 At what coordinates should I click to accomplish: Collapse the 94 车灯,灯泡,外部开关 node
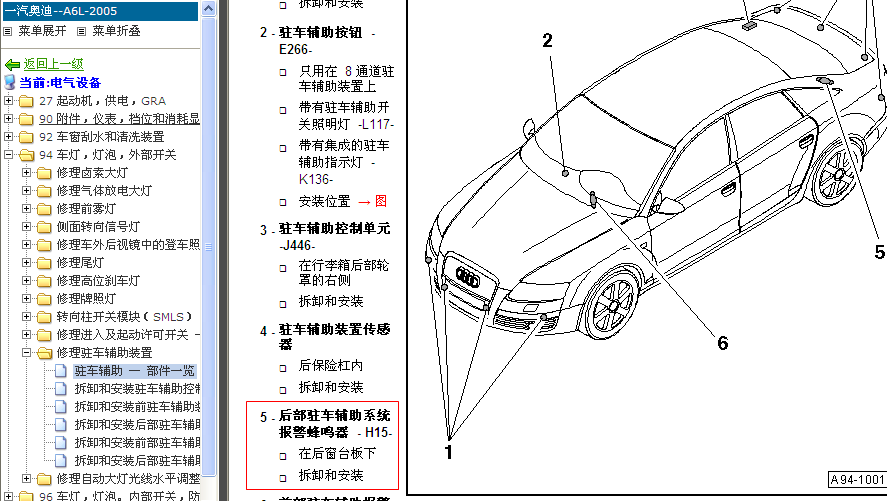(x=8, y=154)
